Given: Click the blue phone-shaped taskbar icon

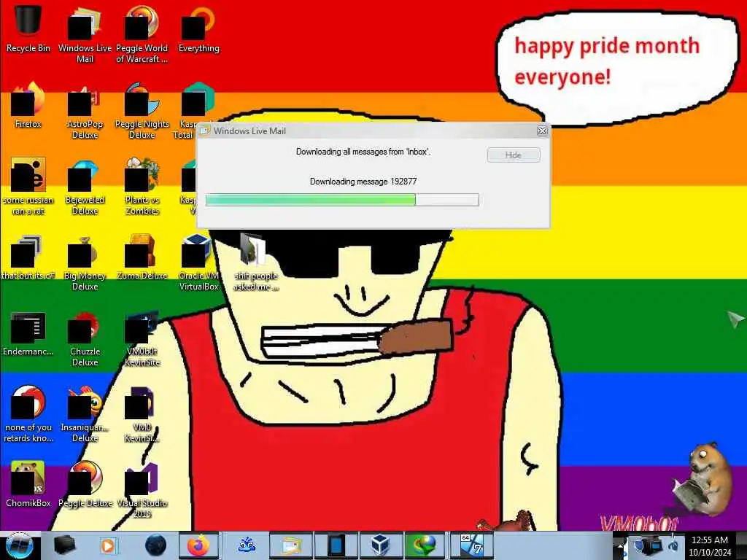Looking at the screenshot, I should point(336,545).
